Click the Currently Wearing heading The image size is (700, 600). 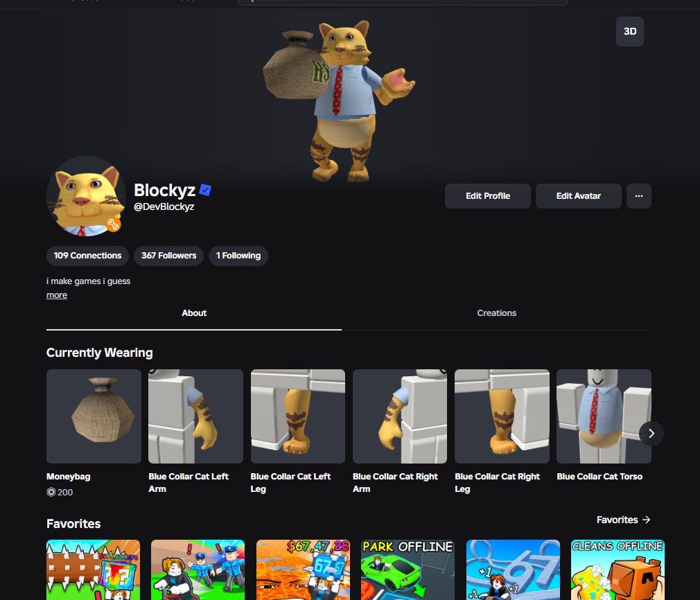(x=100, y=353)
